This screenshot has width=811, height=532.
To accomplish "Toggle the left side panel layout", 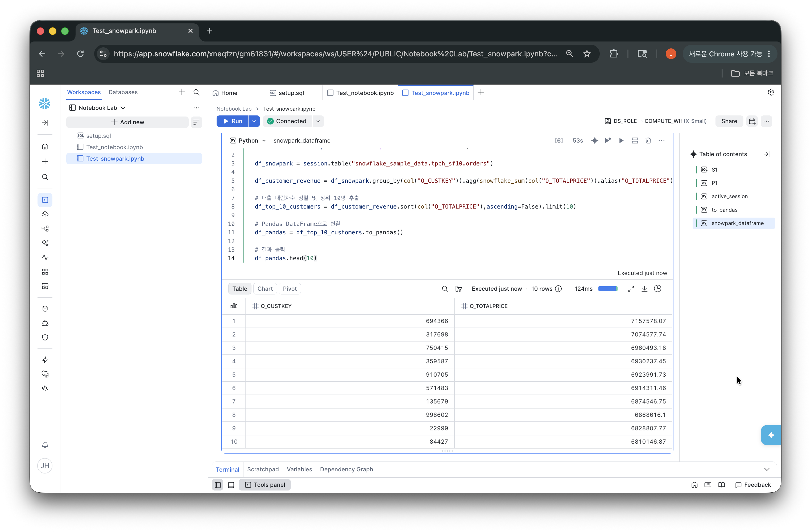I will click(218, 485).
